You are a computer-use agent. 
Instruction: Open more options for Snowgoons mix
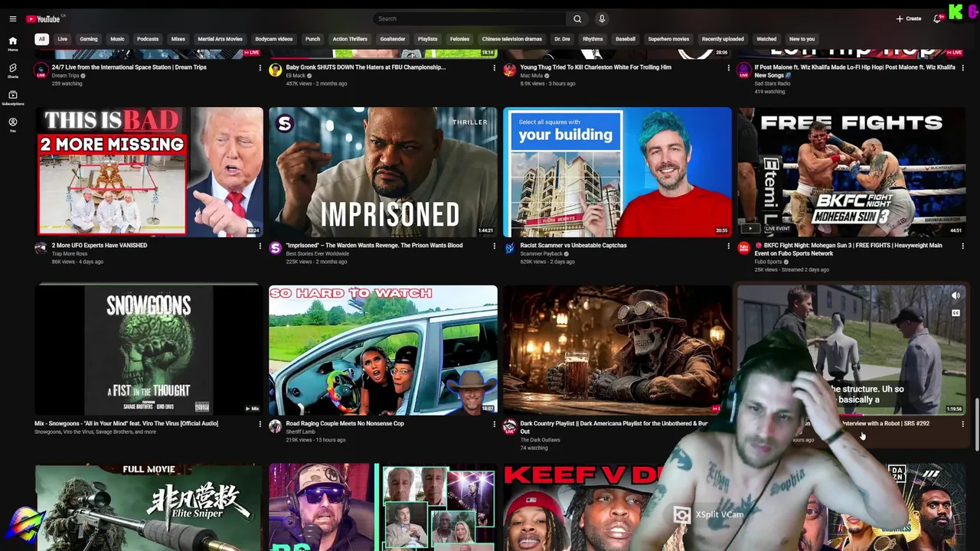click(x=260, y=423)
